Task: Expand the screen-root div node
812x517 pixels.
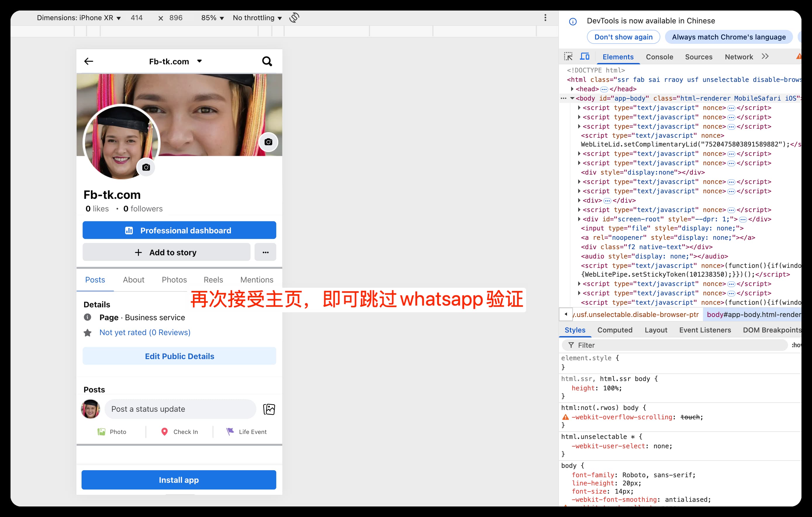Action: pyautogui.click(x=579, y=219)
